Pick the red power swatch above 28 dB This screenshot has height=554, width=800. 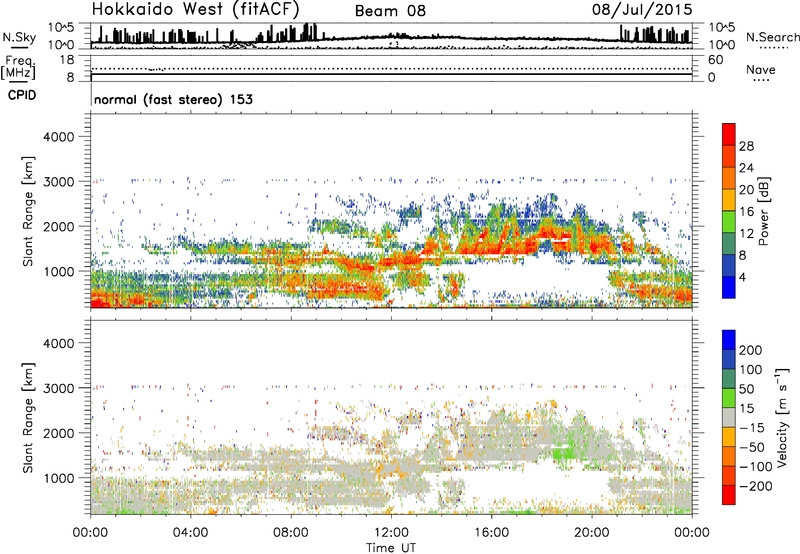(x=729, y=134)
